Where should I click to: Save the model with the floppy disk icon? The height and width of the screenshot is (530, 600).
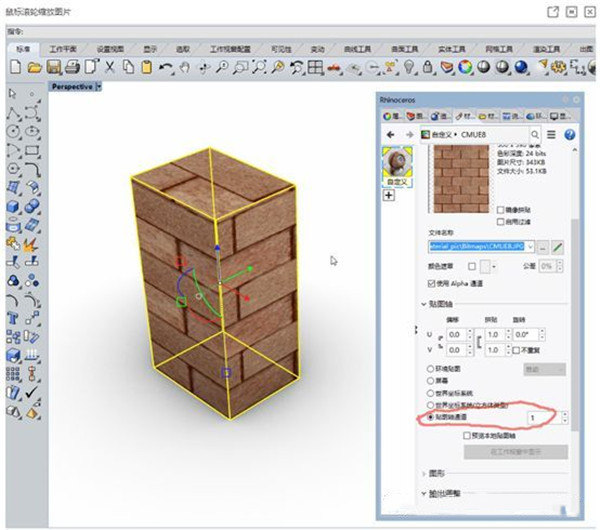54,67
